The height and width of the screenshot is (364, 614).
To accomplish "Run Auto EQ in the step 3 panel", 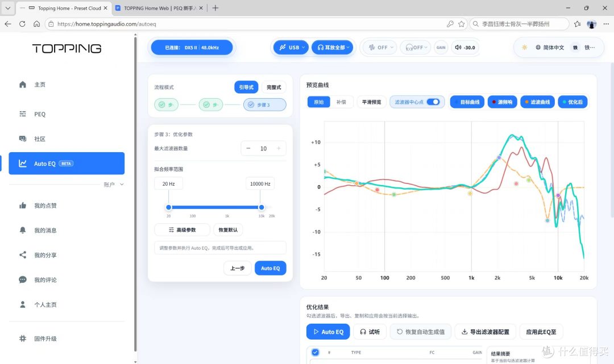I will point(270,268).
